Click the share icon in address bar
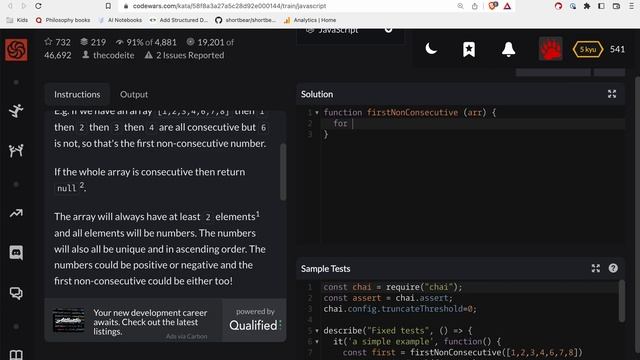The width and height of the screenshot is (640, 360). [475, 6]
